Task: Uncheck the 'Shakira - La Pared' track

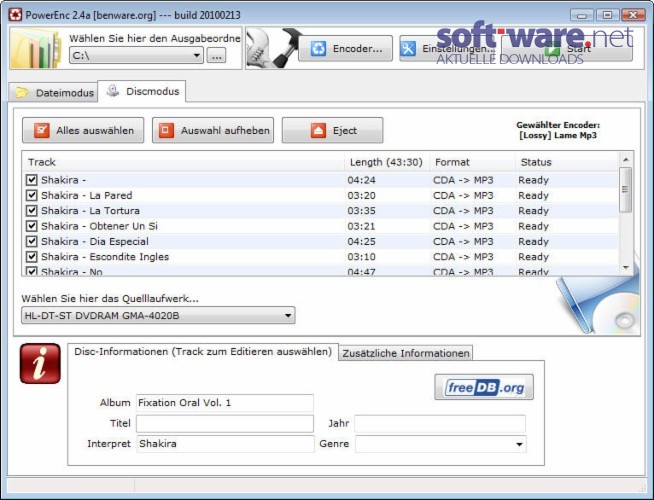Action: tap(31, 196)
